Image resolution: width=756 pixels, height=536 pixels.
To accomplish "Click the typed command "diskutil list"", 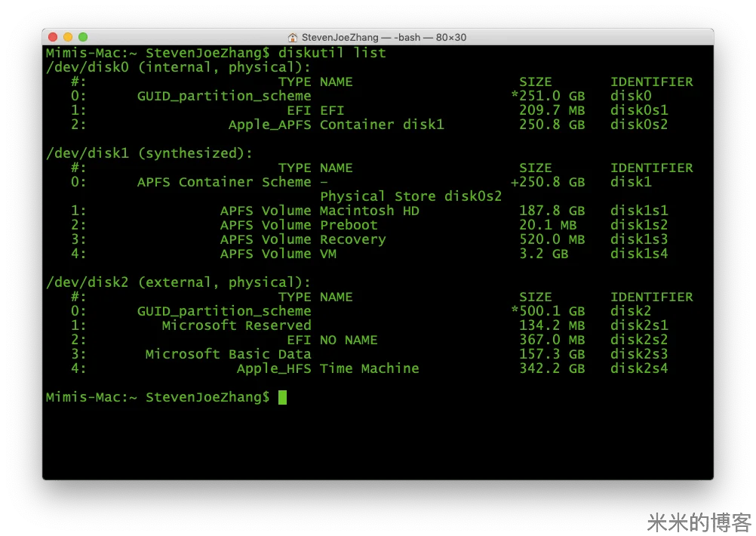I will click(332, 52).
